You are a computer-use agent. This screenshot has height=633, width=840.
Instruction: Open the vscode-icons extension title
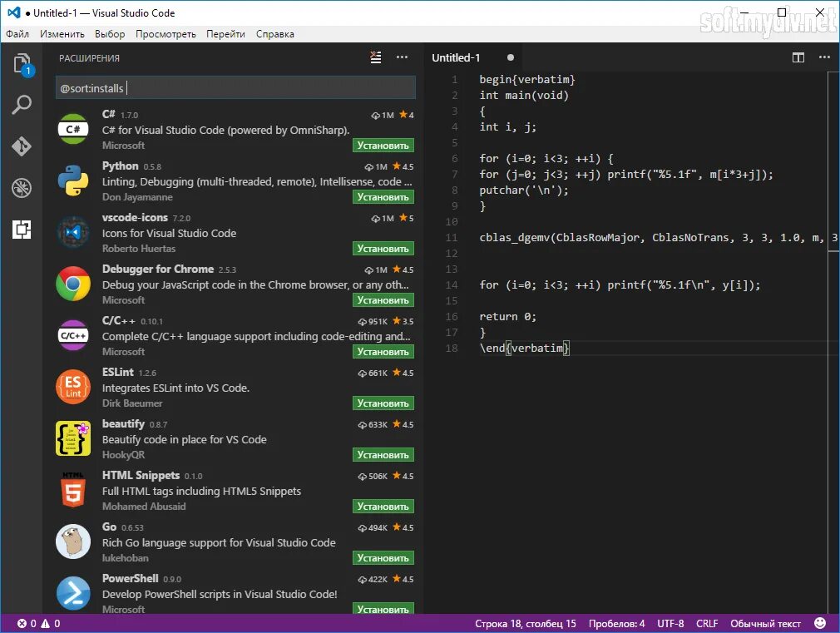point(135,217)
